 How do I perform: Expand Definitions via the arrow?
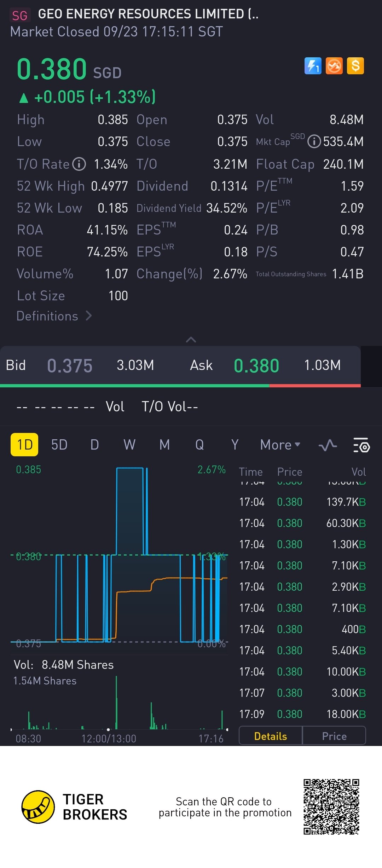[x=89, y=316]
